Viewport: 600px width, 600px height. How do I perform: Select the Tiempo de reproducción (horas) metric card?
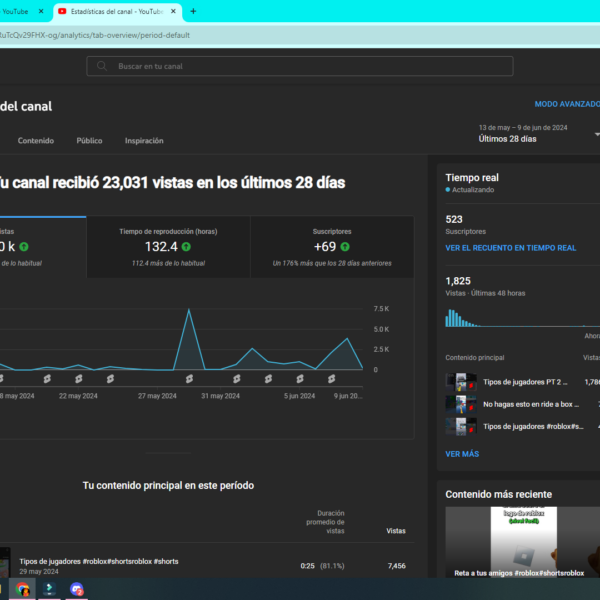point(168,247)
